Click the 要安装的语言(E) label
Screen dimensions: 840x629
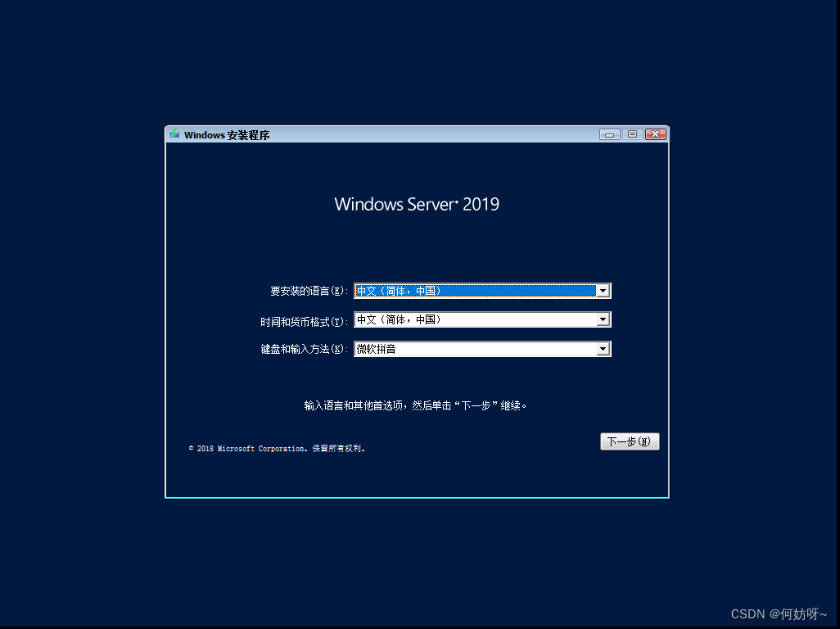click(x=309, y=291)
